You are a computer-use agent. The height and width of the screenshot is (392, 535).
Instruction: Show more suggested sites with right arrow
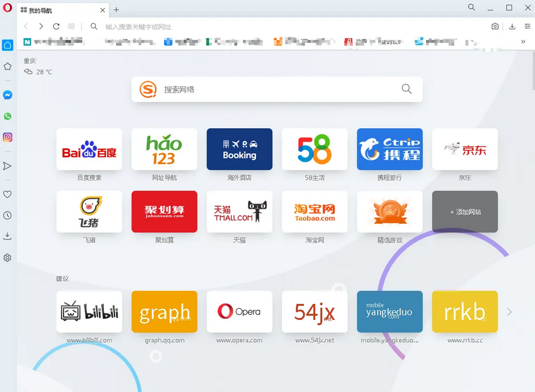(510, 311)
